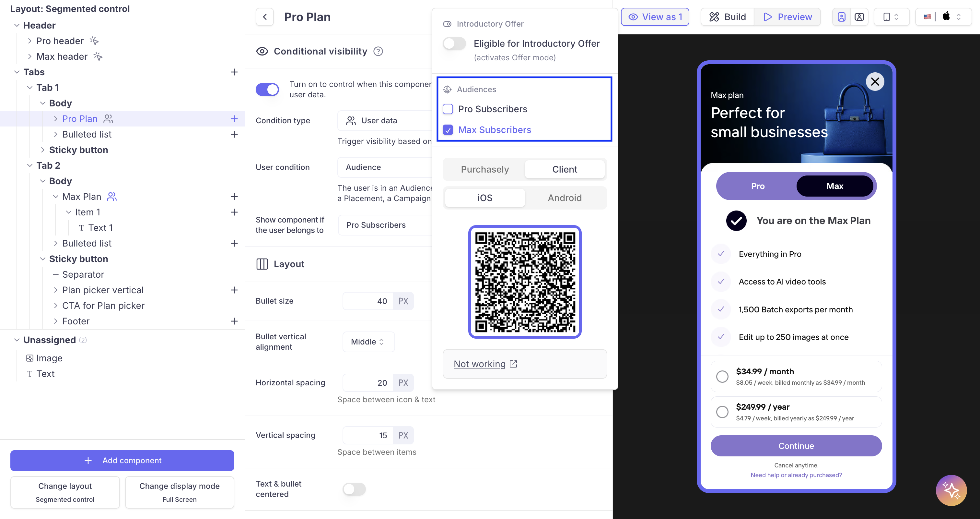Add a new tab via Tabs plus icon
Screen dimensions: 980x519
tap(234, 72)
